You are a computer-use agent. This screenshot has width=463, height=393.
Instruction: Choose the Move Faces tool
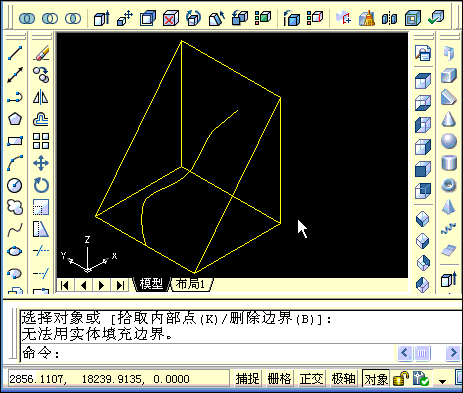click(x=125, y=18)
